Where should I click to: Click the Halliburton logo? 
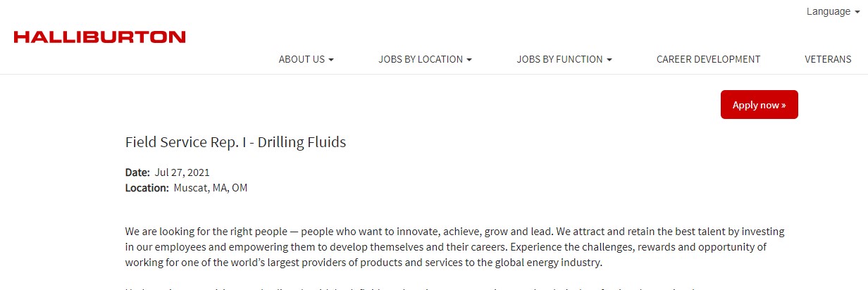(99, 37)
